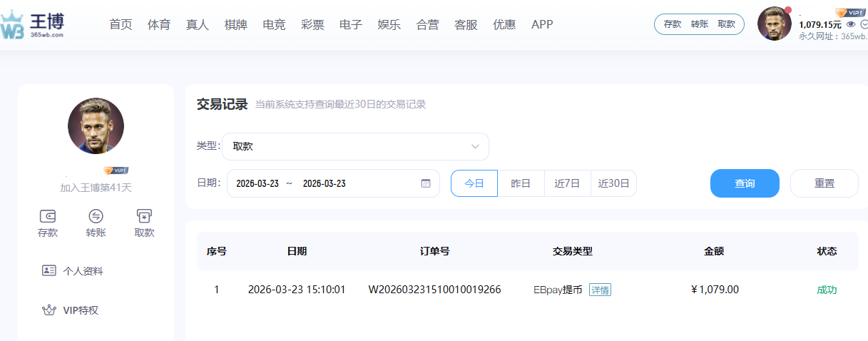The width and height of the screenshot is (868, 341).
Task: Open VIP特权 crown icon
Action: tap(48, 310)
